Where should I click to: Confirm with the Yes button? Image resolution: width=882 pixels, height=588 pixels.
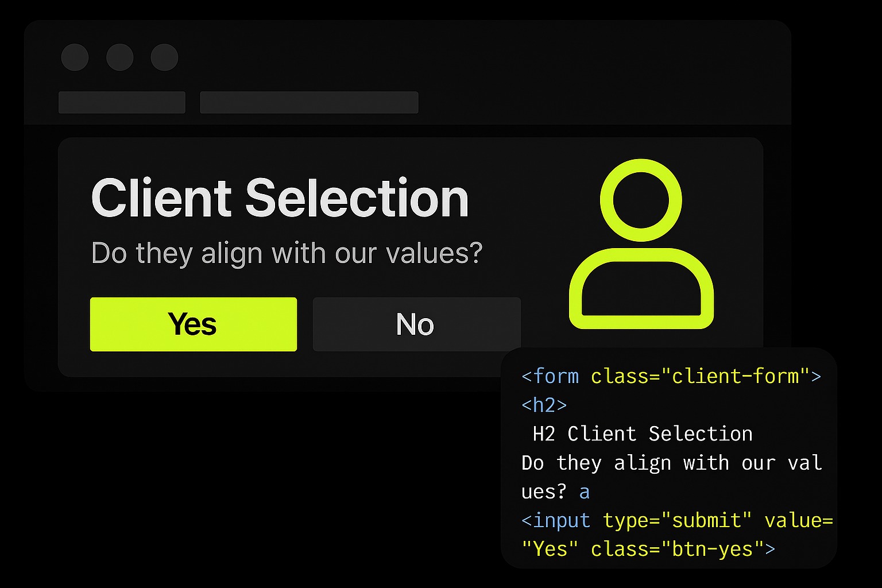[194, 324]
